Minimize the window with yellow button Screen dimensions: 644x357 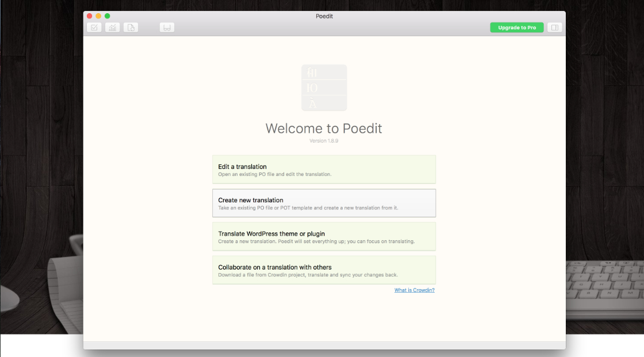(98, 16)
